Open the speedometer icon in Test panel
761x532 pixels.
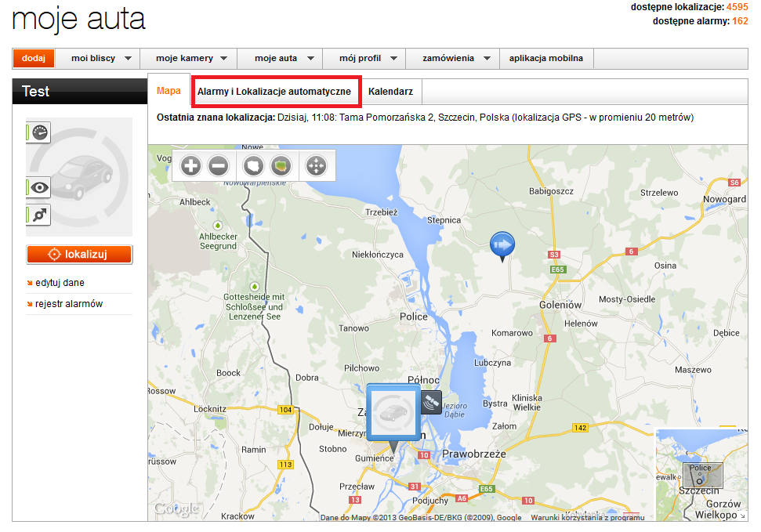[x=39, y=132]
